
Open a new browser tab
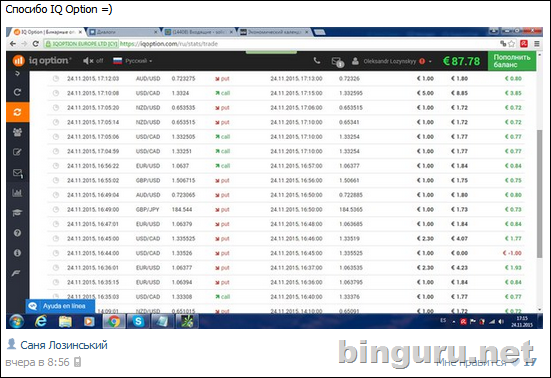(x=320, y=32)
